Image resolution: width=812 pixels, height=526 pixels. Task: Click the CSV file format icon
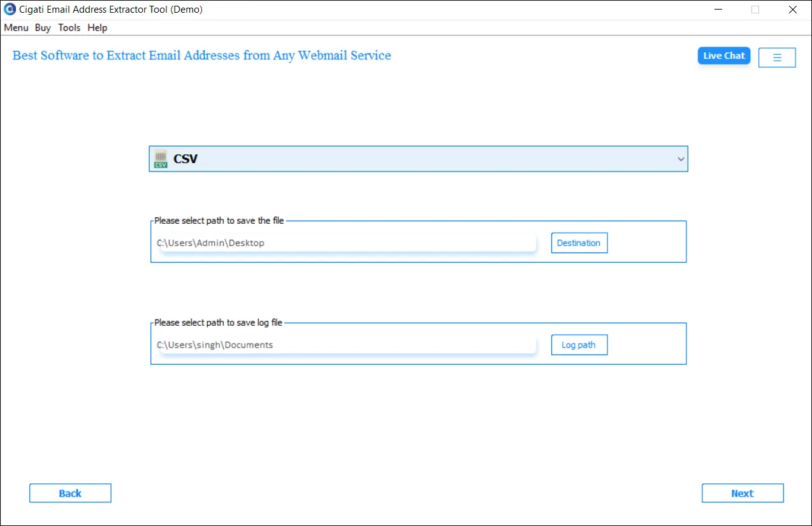pyautogui.click(x=161, y=159)
